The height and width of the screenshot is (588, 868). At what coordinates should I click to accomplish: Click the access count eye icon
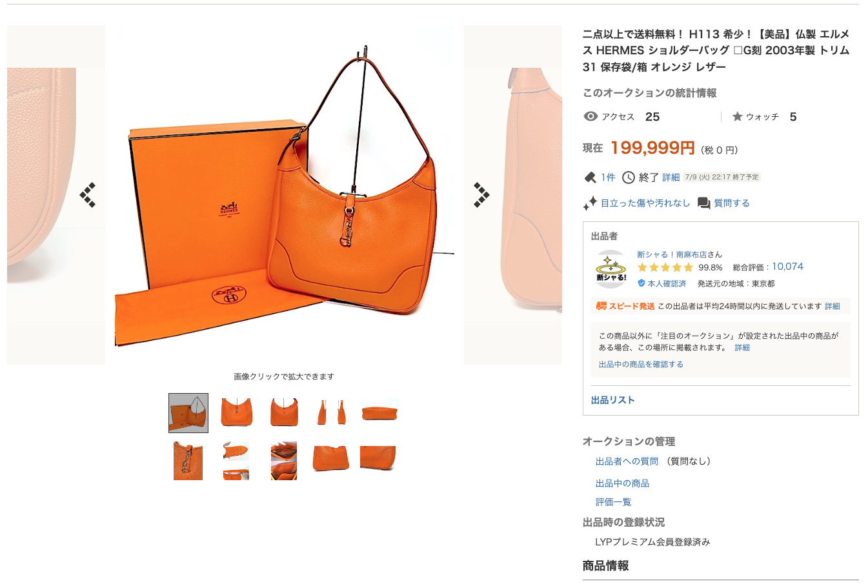(590, 117)
